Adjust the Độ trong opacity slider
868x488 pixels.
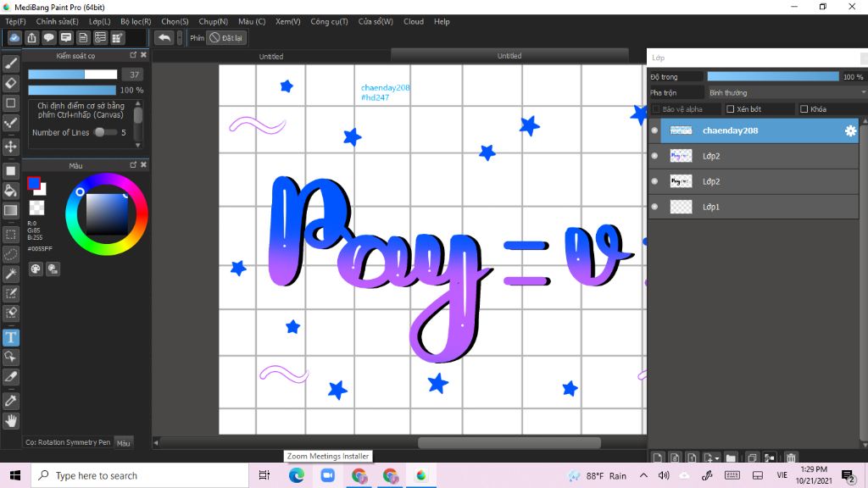pyautogui.click(x=773, y=76)
